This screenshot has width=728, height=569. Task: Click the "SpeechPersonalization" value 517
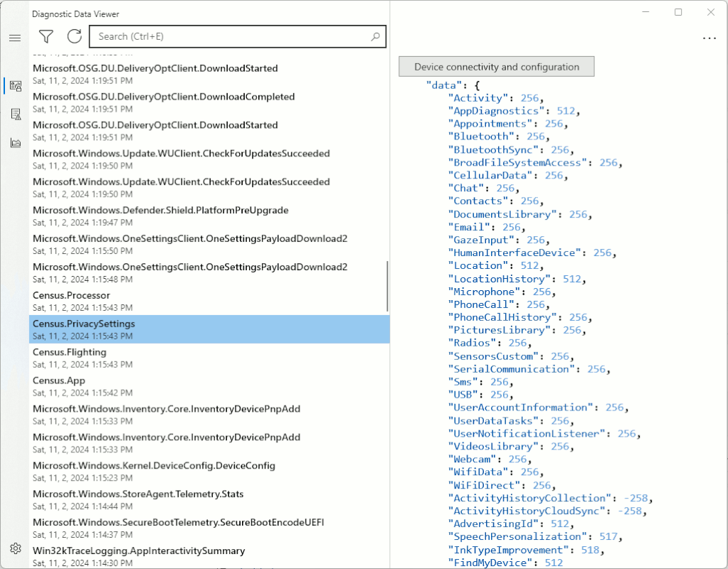[608, 536]
